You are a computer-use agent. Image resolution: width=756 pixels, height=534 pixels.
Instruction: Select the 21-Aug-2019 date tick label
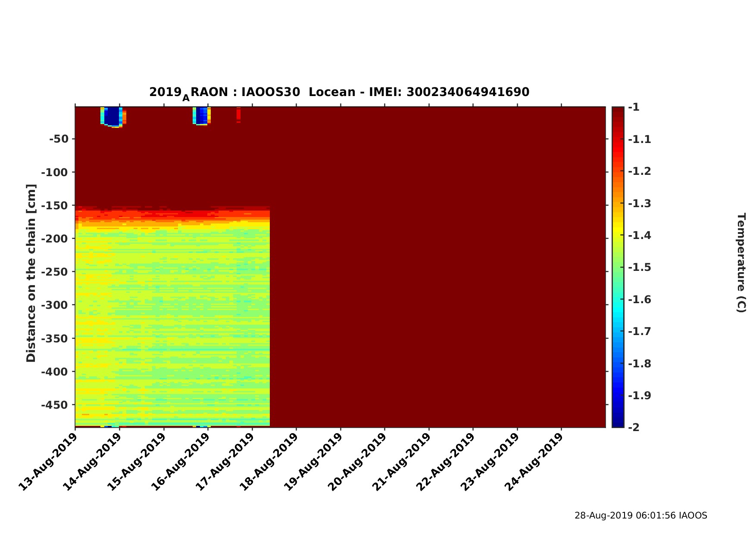[402, 462]
